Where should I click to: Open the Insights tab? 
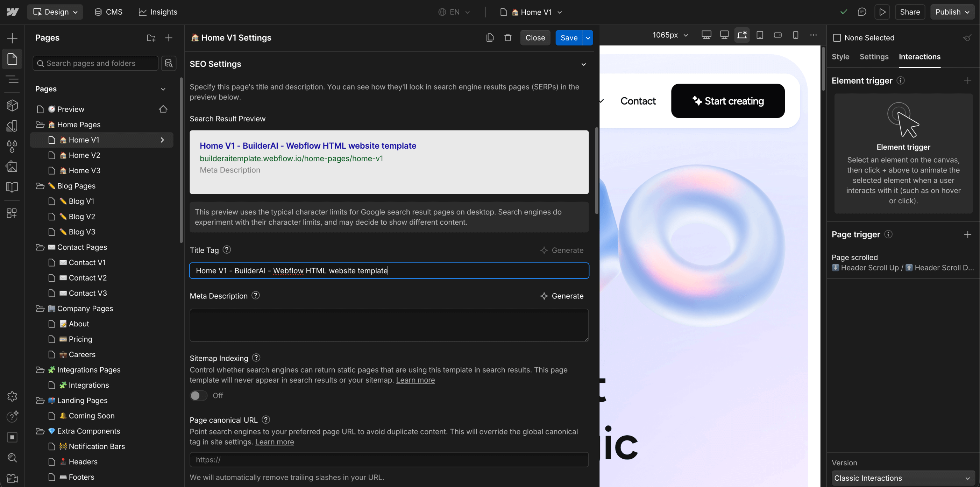click(158, 12)
